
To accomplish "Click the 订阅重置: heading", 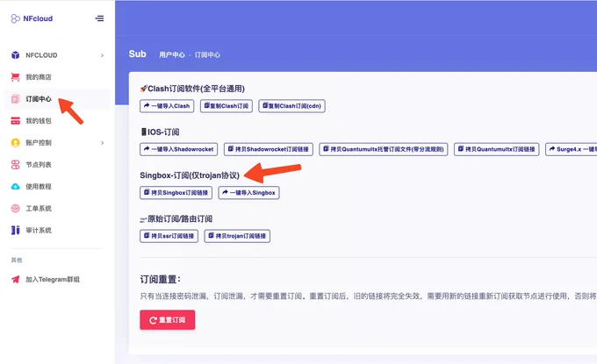I will pos(161,280).
